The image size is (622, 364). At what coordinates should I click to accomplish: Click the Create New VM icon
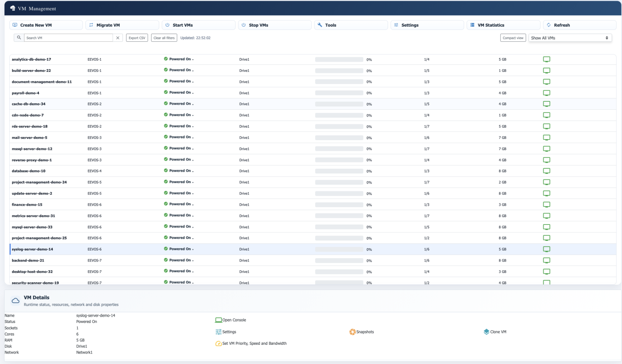15,25
